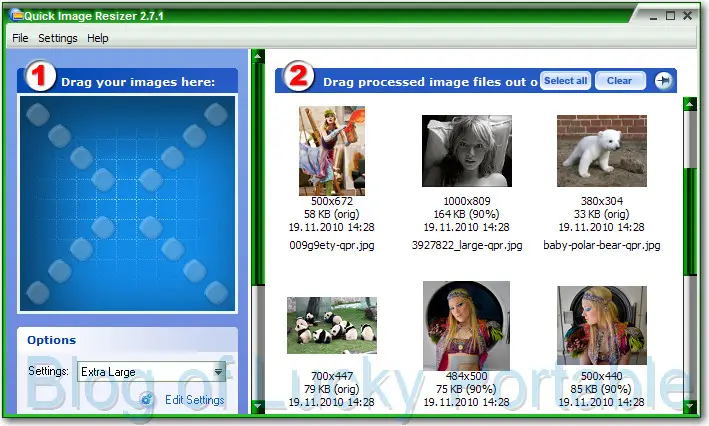Open the Settings menu
The width and height of the screenshot is (709, 426).
point(57,38)
